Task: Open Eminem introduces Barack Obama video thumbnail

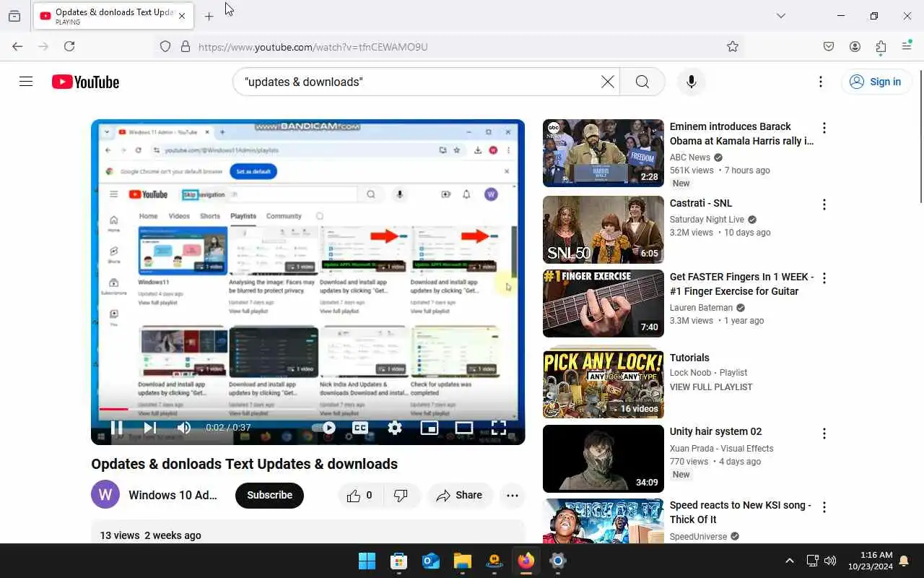Action: pyautogui.click(x=603, y=153)
